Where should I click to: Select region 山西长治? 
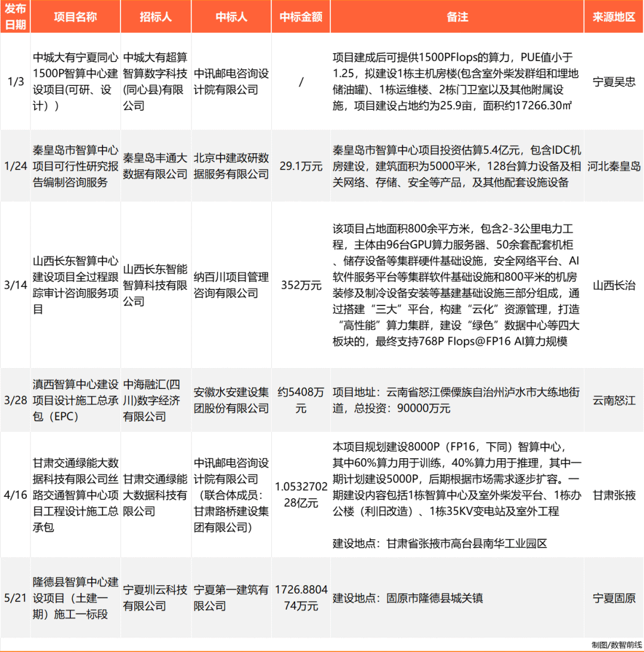(x=614, y=285)
